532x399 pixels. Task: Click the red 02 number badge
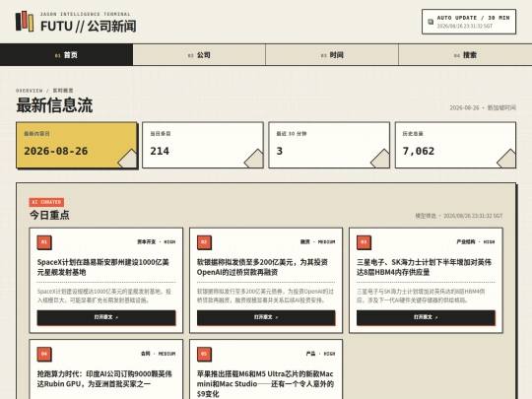point(204,242)
